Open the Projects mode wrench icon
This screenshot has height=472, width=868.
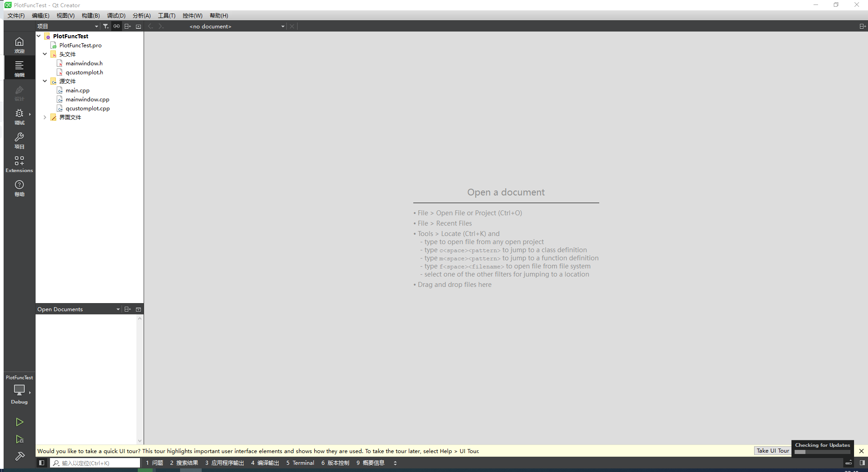pyautogui.click(x=19, y=140)
